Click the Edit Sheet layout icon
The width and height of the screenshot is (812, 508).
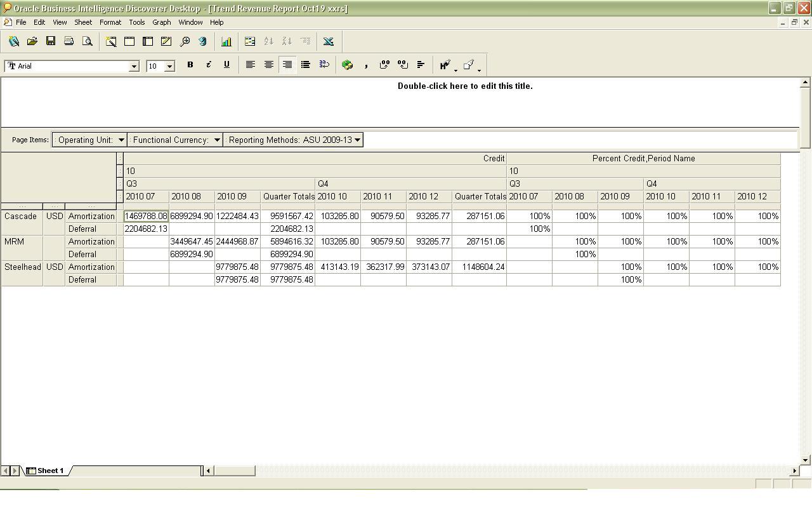[x=129, y=41]
